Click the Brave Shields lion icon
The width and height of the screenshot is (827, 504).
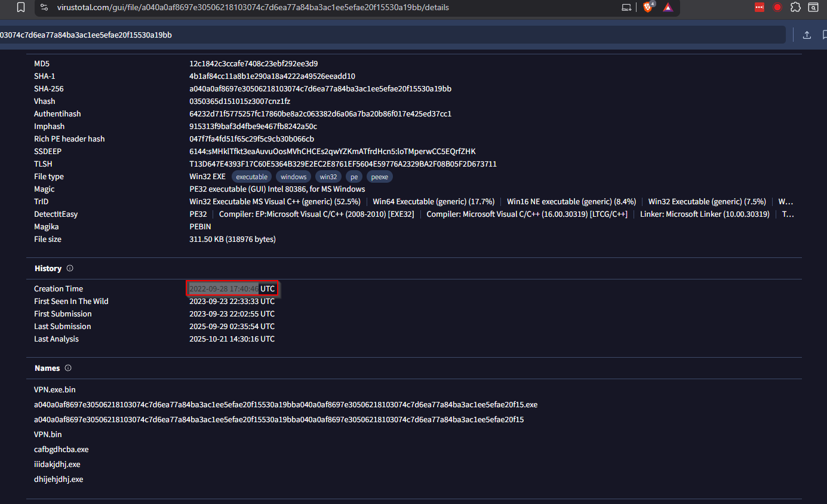click(648, 7)
